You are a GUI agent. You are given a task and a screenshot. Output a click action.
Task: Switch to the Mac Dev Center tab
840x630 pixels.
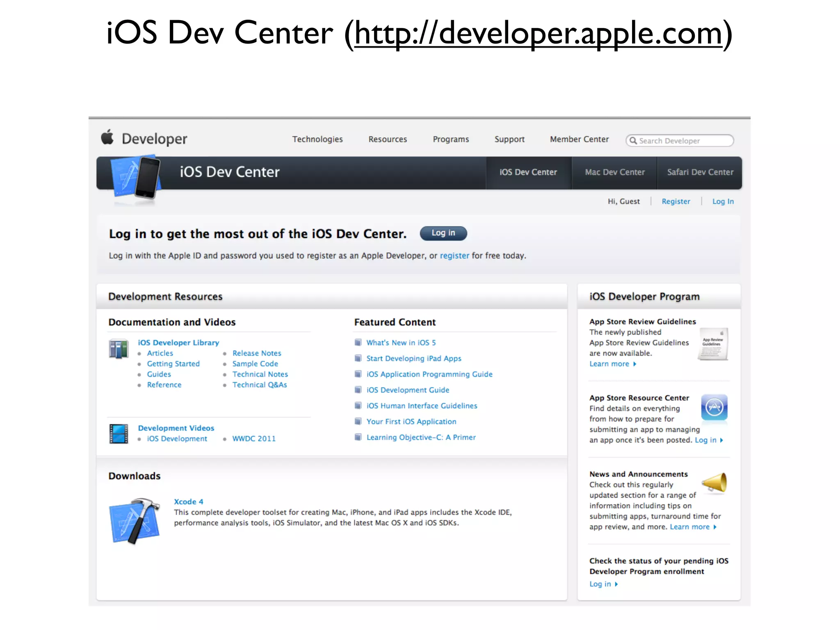pos(615,173)
